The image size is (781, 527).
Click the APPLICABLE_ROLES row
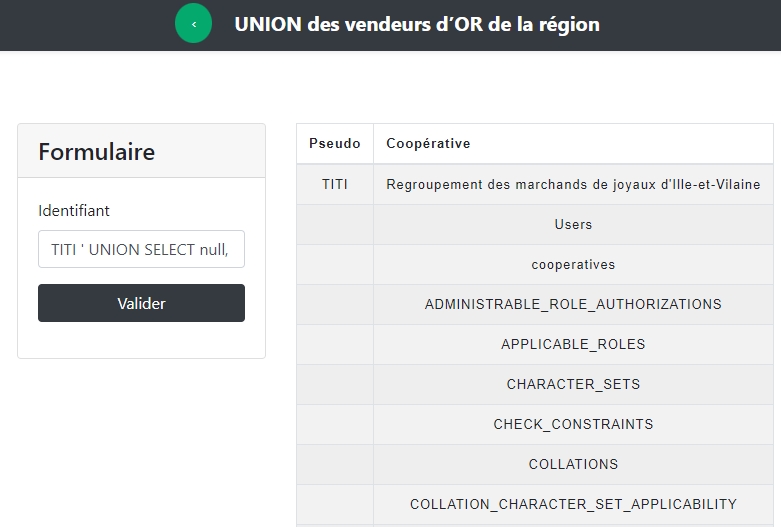click(x=573, y=344)
